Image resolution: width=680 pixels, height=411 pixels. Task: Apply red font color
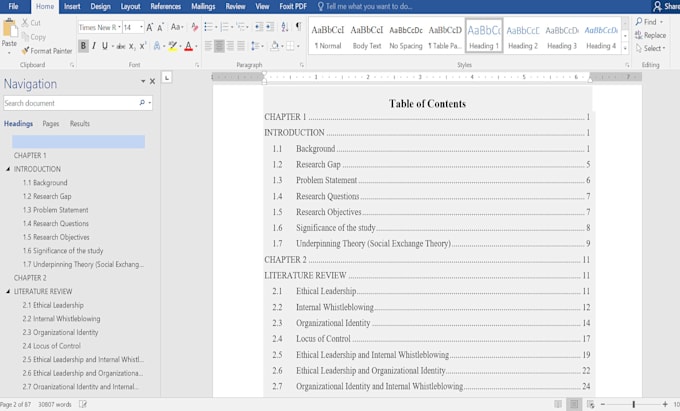pos(188,46)
